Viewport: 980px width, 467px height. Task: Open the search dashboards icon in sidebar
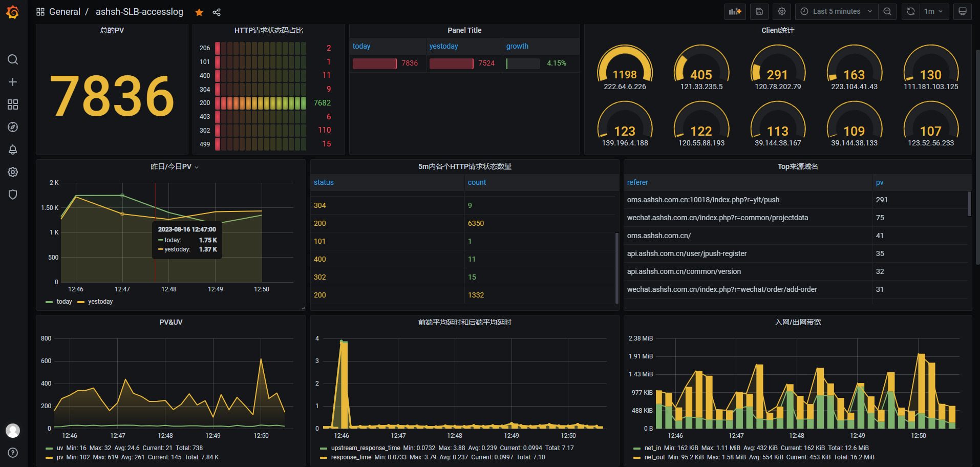13,59
